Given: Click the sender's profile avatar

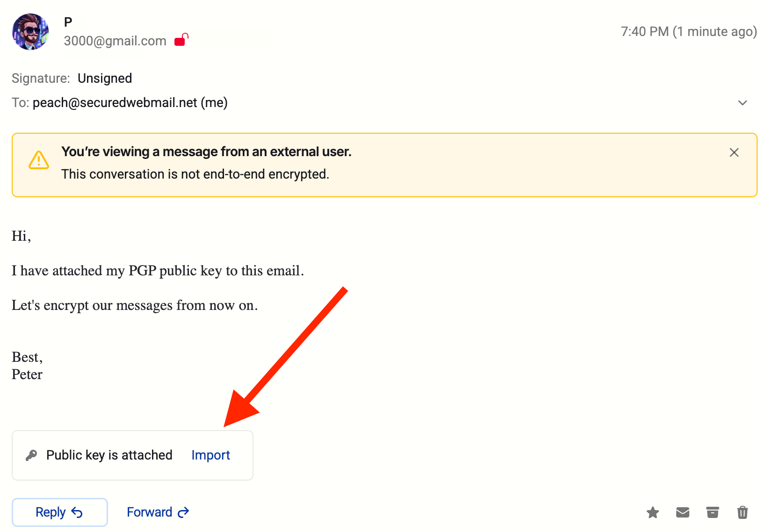Looking at the screenshot, I should [x=30, y=32].
